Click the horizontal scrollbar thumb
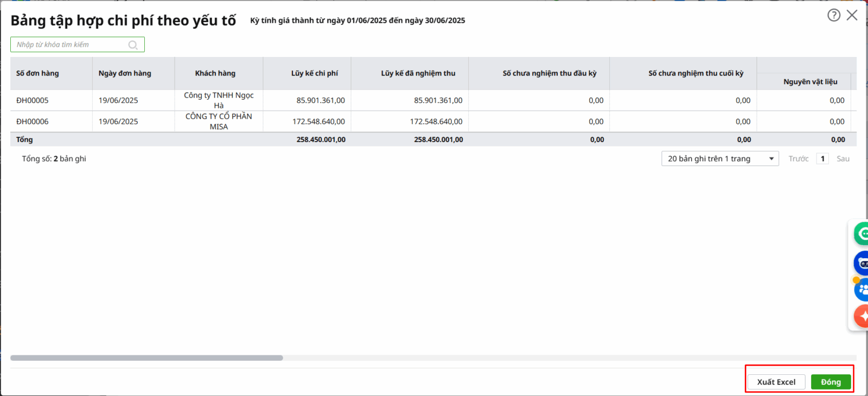The height and width of the screenshot is (396, 868). pos(146,358)
